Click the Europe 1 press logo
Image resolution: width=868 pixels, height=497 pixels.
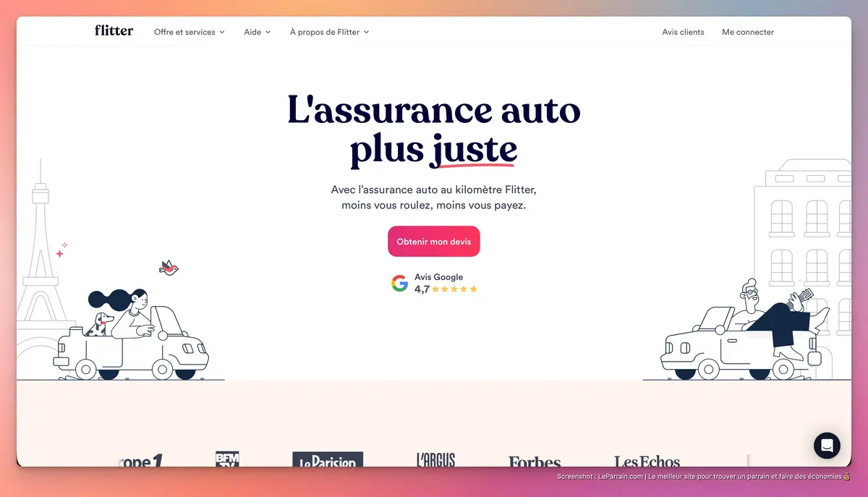pos(141,461)
